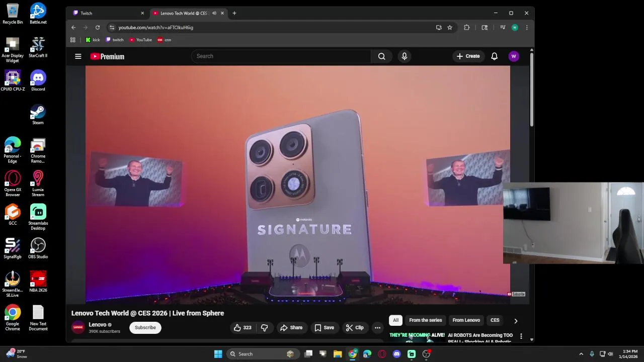Open Streamlabs Desktop shortcut
This screenshot has height=362, width=644.
(x=38, y=217)
